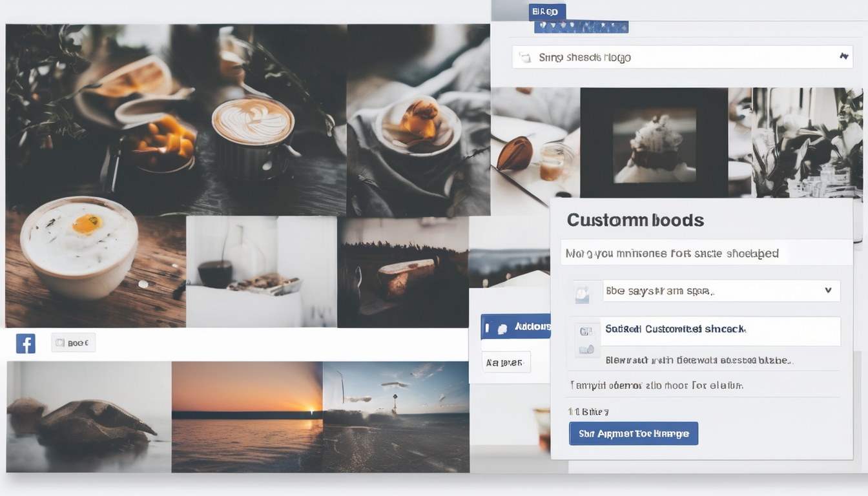This screenshot has width=868, height=496.
Task: Click the camera icon inside the search bar
Action: tap(524, 57)
